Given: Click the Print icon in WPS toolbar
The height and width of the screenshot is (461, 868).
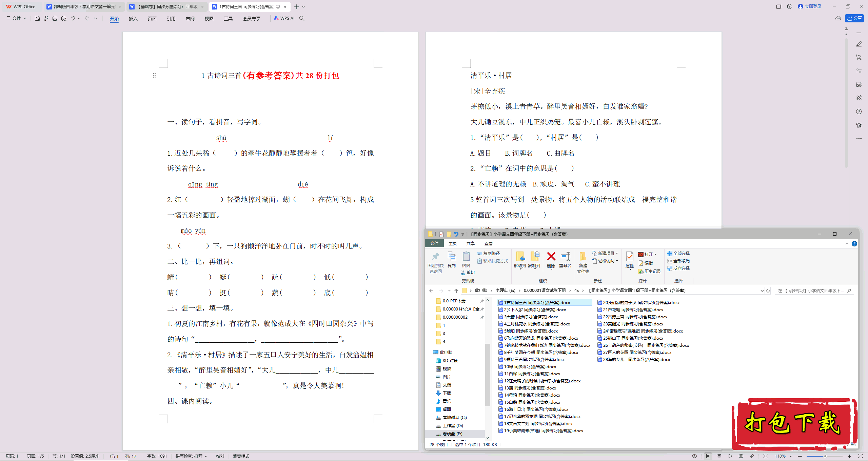Looking at the screenshot, I should 55,18.
